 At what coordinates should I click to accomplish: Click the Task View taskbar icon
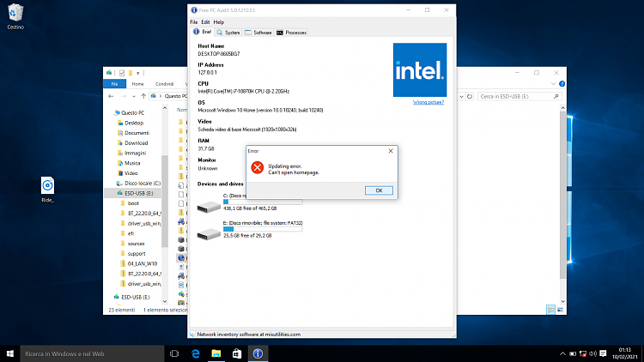pyautogui.click(x=173, y=353)
